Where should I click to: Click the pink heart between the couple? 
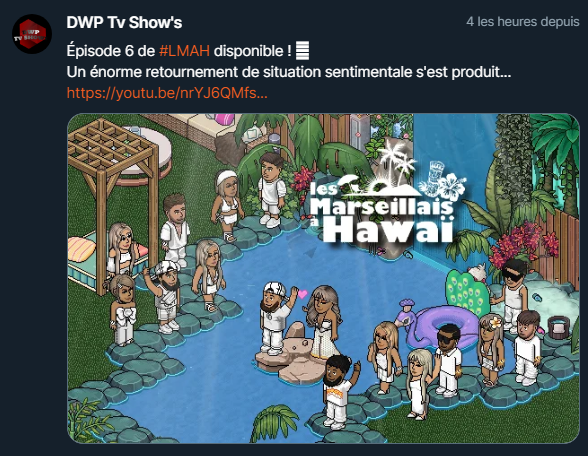pos(302,294)
